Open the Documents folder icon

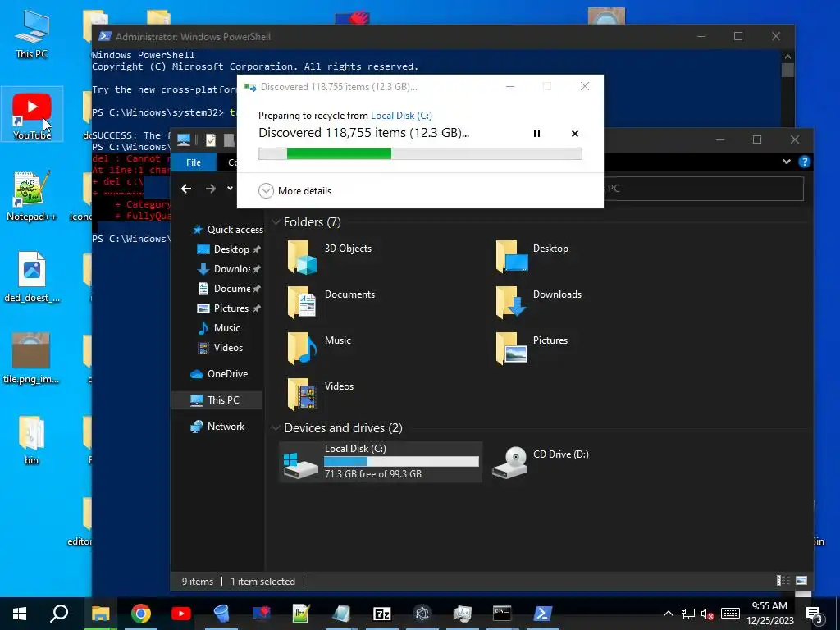pos(302,302)
